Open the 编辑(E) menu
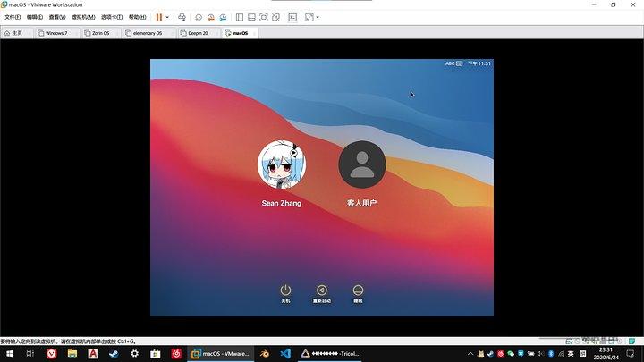The width and height of the screenshot is (644, 362). point(35,17)
